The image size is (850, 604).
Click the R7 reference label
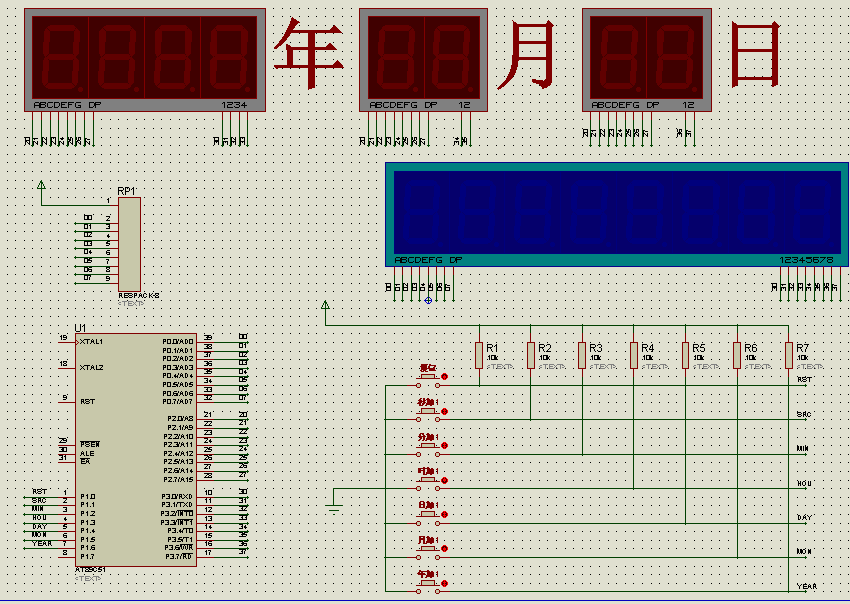802,348
